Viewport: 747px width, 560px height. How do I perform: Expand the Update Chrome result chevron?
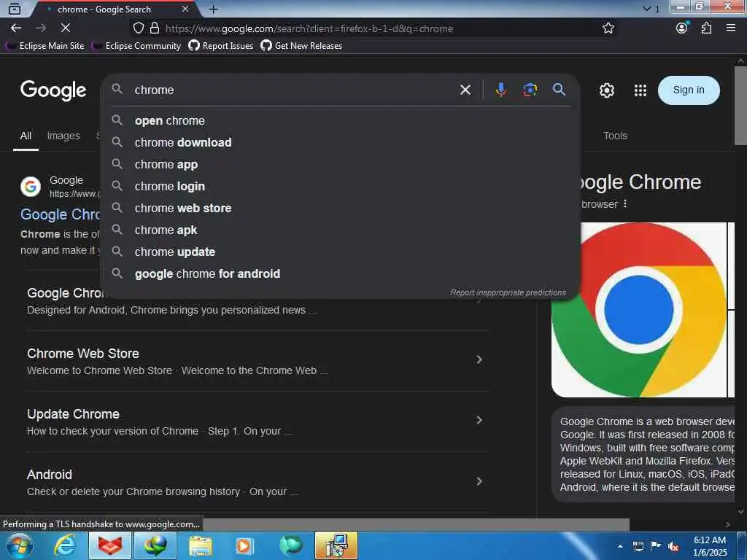click(479, 420)
